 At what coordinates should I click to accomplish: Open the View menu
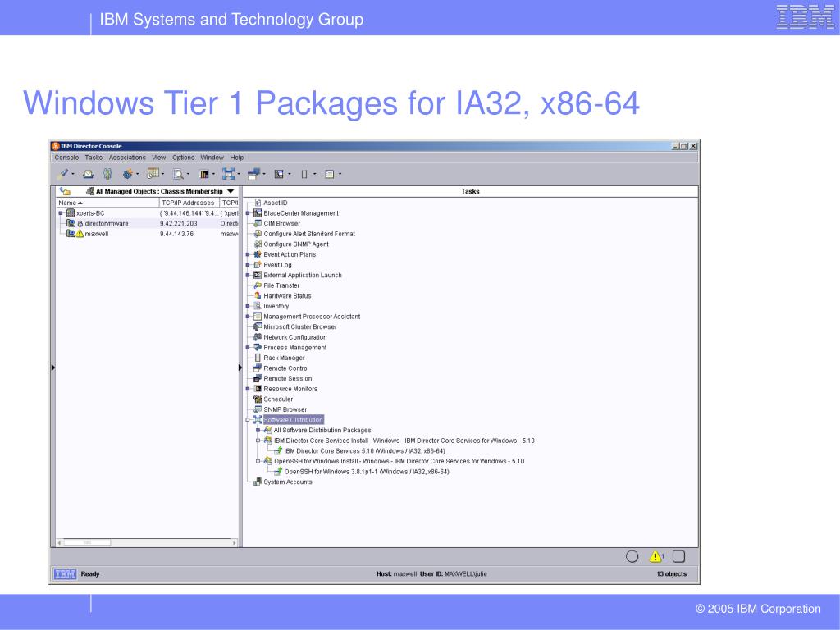pos(159,157)
